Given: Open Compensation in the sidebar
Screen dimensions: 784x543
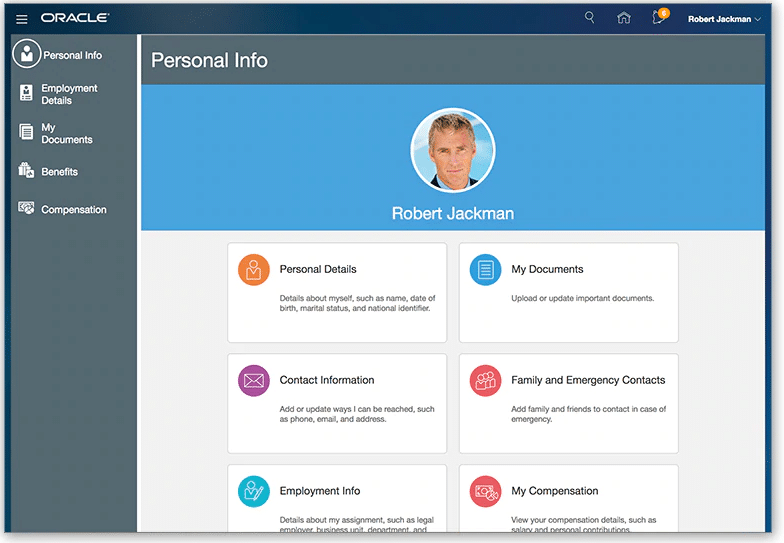Looking at the screenshot, I should coord(73,210).
